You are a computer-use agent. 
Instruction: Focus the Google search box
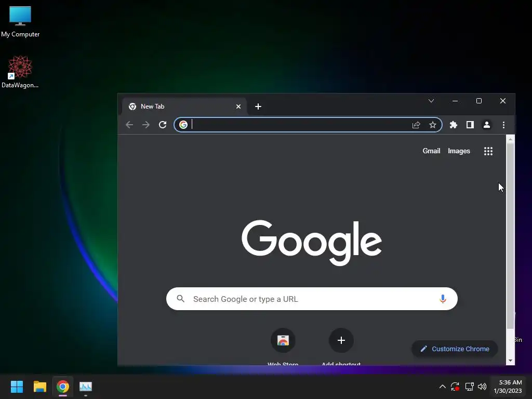click(312, 299)
